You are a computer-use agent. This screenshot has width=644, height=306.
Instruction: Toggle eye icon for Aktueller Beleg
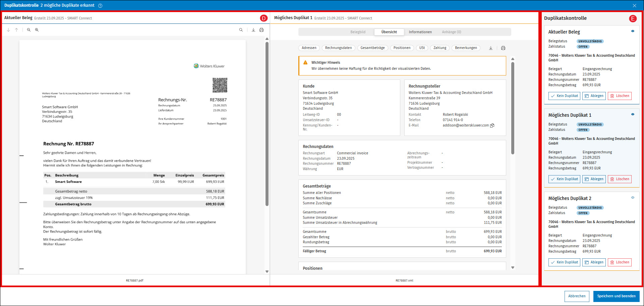pyautogui.click(x=633, y=31)
